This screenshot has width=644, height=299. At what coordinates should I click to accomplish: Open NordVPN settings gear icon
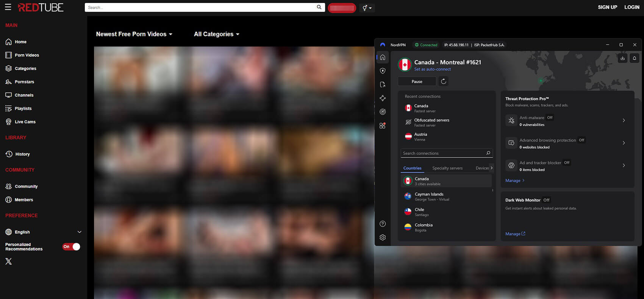coord(383,237)
